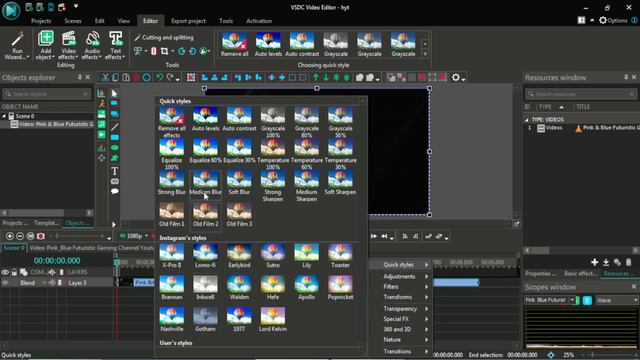The width and height of the screenshot is (640, 360).
Task: Open the Audio effects tool
Action: (92, 45)
